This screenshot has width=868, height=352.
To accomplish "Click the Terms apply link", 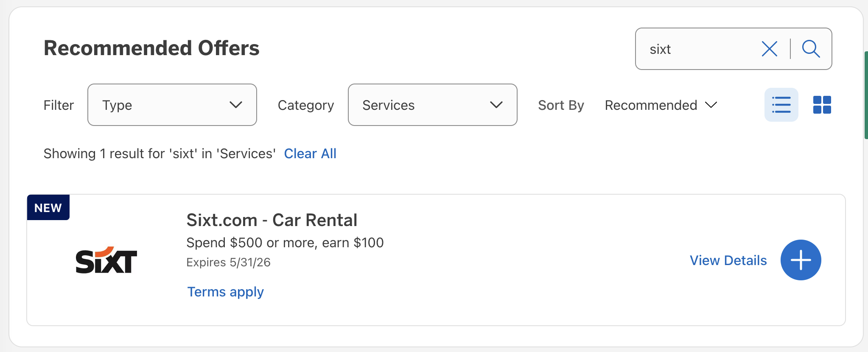I will click(225, 292).
